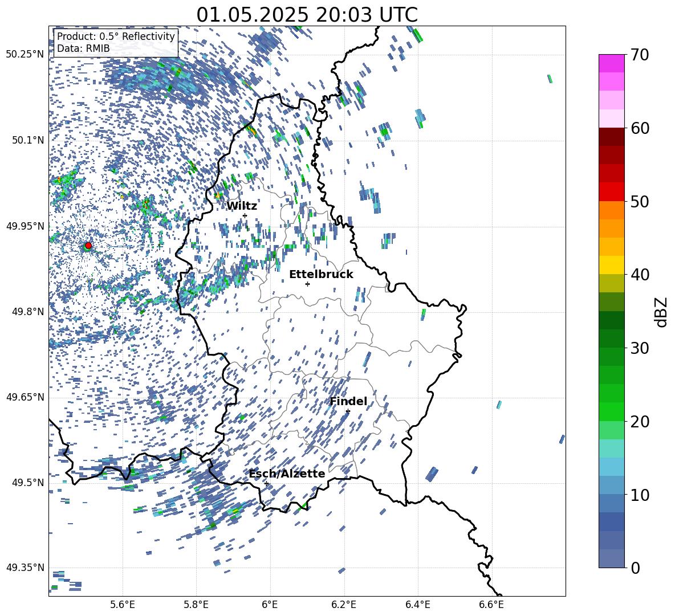Click the slate blue bottom colorbar swatch
This screenshot has width=675, height=616.
[612, 558]
